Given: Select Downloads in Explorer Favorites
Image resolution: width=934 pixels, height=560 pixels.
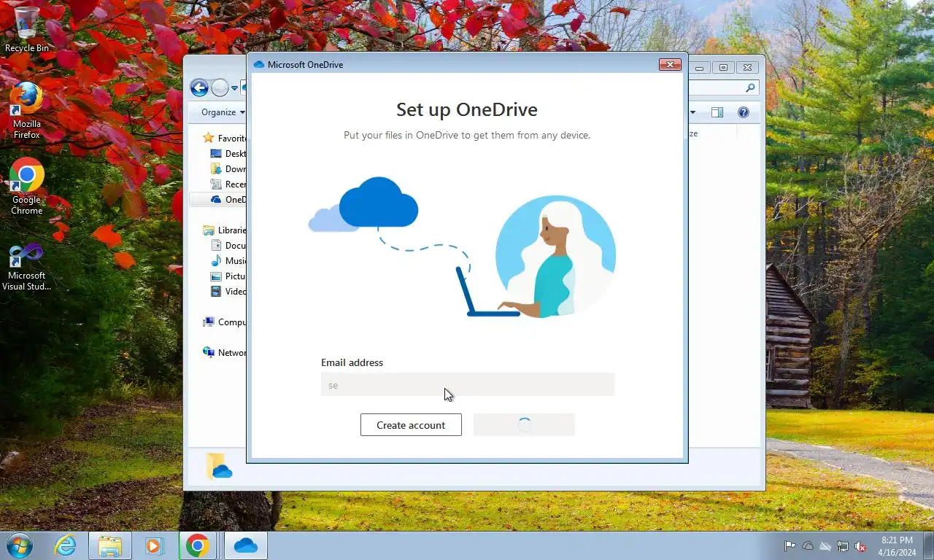Looking at the screenshot, I should coord(228,169).
